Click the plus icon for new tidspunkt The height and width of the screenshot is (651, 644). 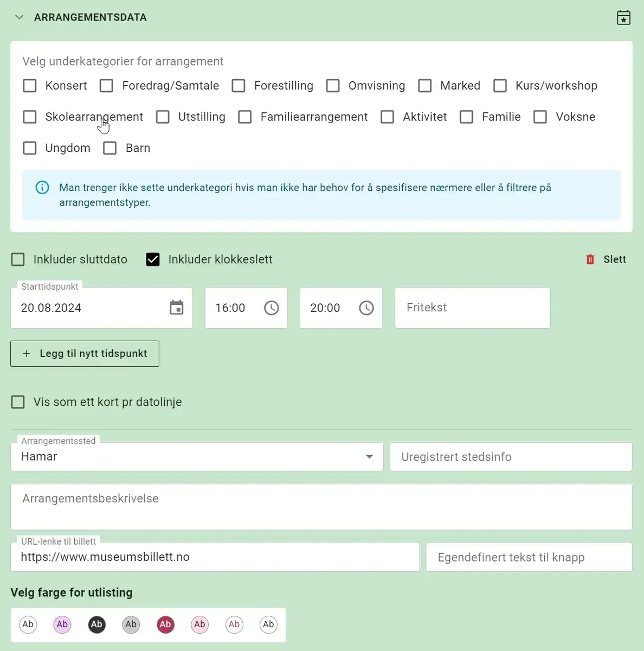[27, 354]
